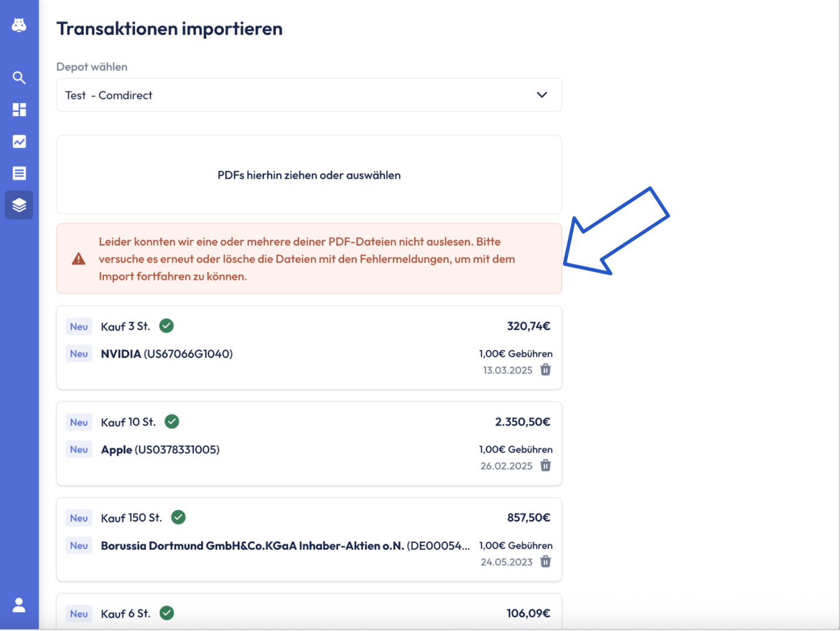Click the green checkmark beside Kauf 150 St.
840x631 pixels.
coord(178,518)
